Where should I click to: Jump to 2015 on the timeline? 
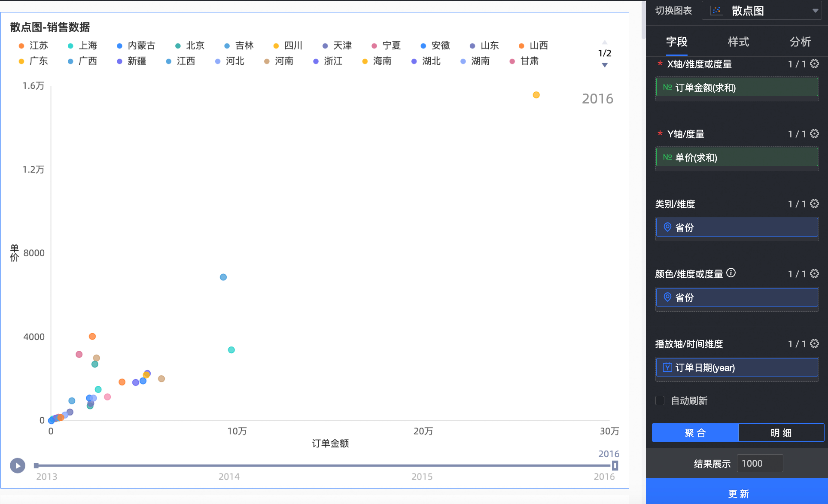[x=422, y=477]
